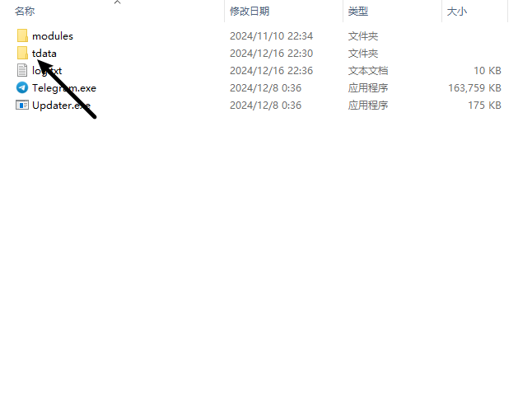This screenshot has height=399, width=532.
Task: Click the 2024/12/16 22:30 date of tdata
Action: click(x=272, y=54)
